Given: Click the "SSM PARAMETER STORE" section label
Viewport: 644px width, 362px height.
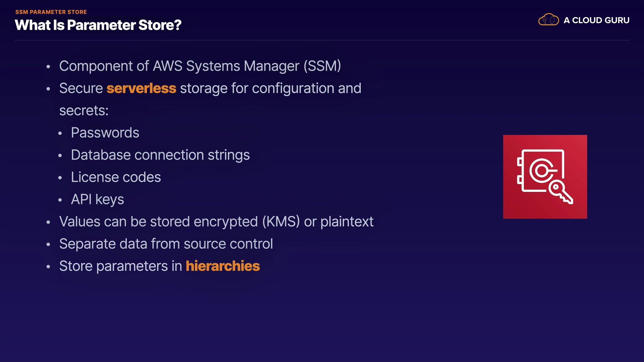Looking at the screenshot, I should point(51,12).
